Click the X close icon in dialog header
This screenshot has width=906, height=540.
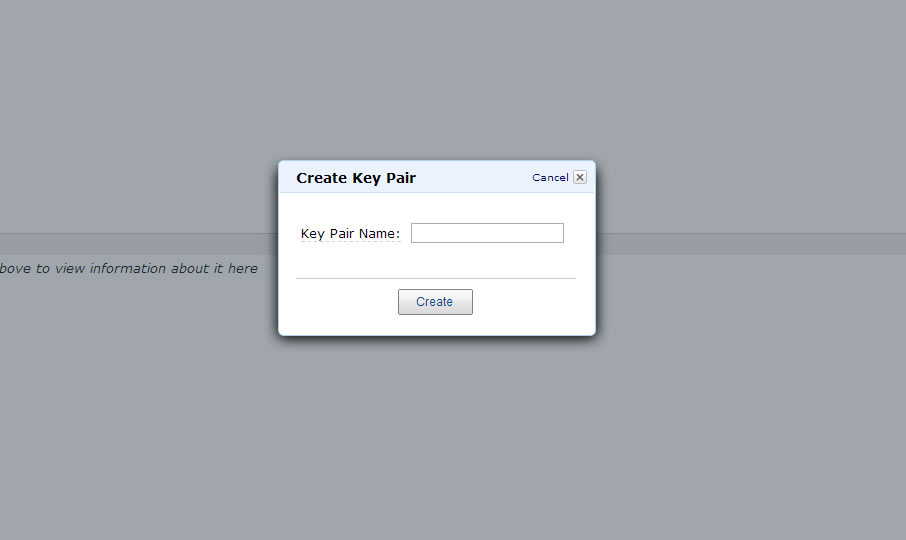click(580, 177)
